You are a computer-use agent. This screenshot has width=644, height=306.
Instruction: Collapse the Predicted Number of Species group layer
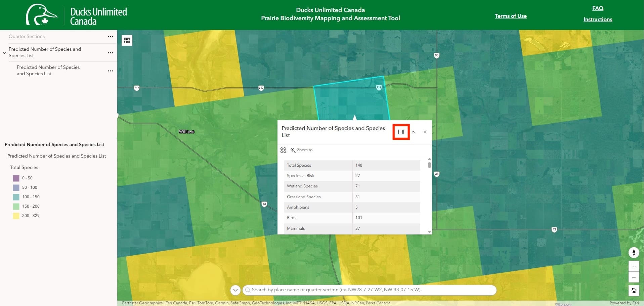click(x=4, y=53)
